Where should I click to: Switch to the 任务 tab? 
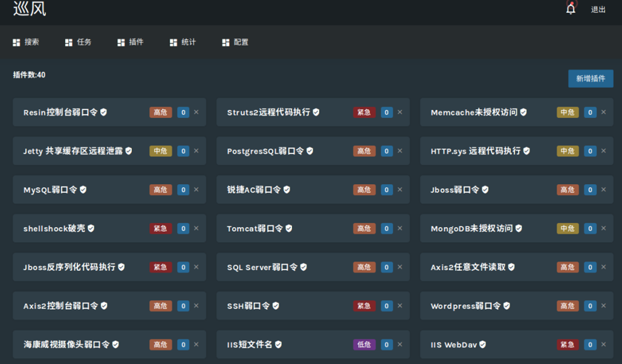click(x=84, y=42)
